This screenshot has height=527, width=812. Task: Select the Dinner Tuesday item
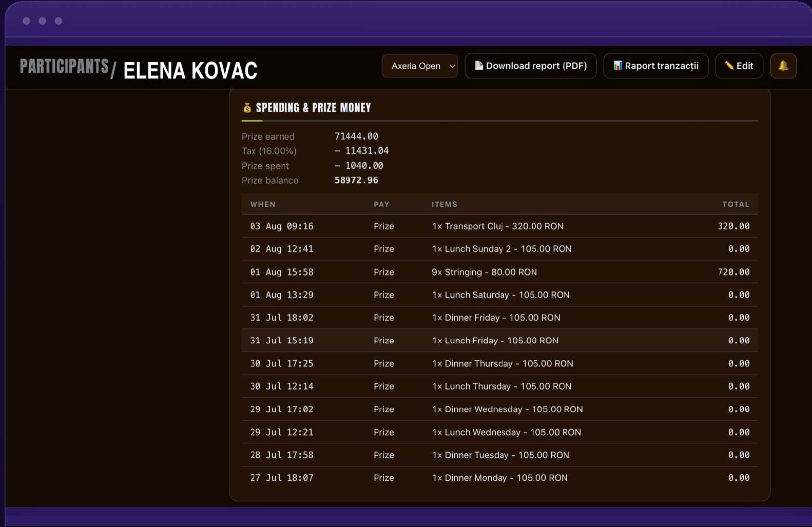(500, 455)
